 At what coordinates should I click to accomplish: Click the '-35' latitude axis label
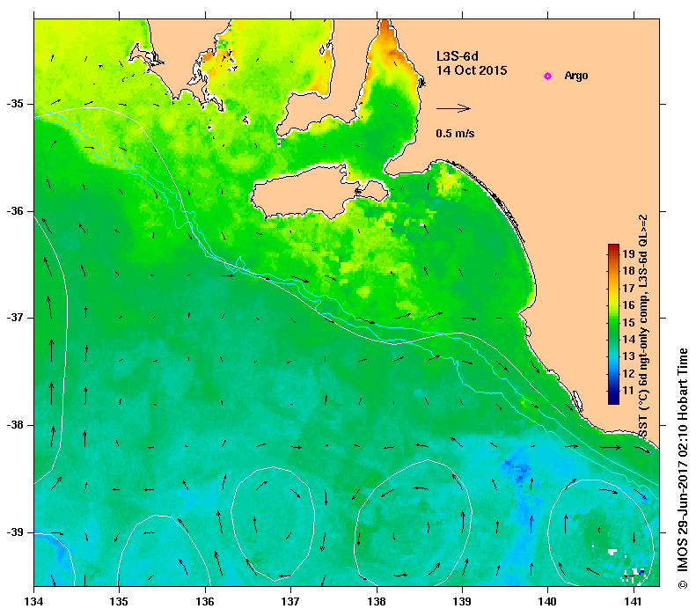click(15, 104)
